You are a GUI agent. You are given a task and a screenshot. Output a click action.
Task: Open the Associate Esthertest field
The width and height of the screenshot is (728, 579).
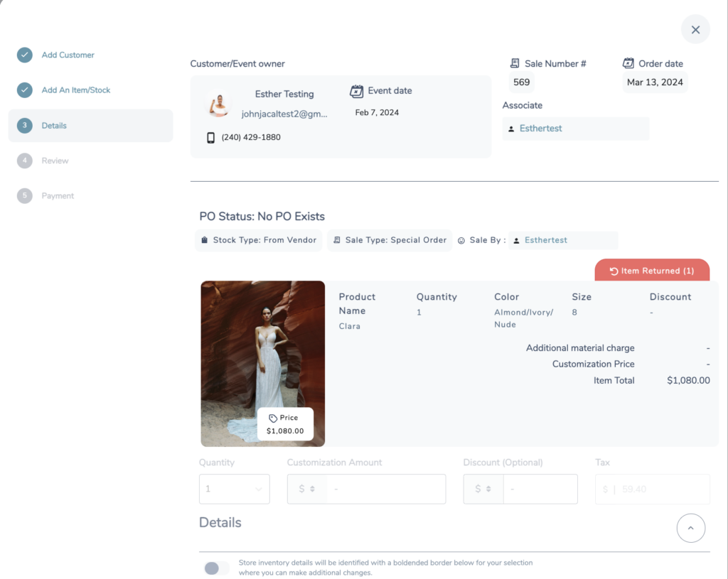576,129
